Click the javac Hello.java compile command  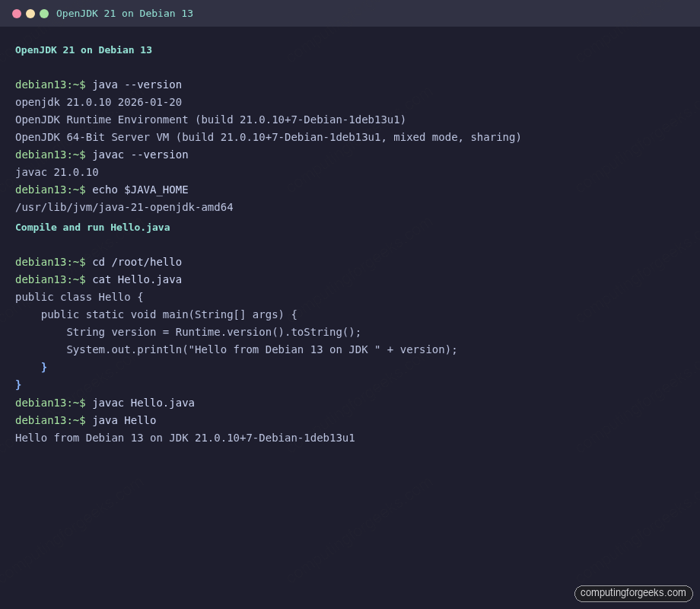143,403
